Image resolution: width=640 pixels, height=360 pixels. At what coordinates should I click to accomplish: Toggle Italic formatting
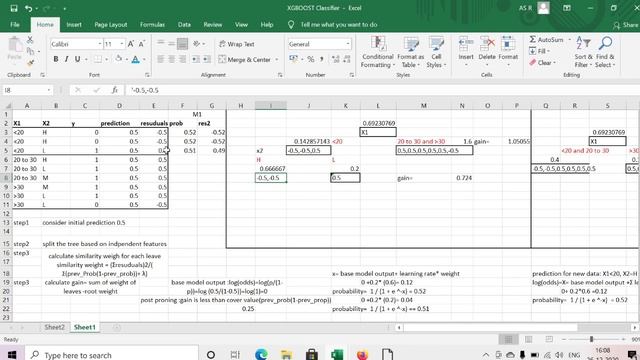click(x=66, y=59)
